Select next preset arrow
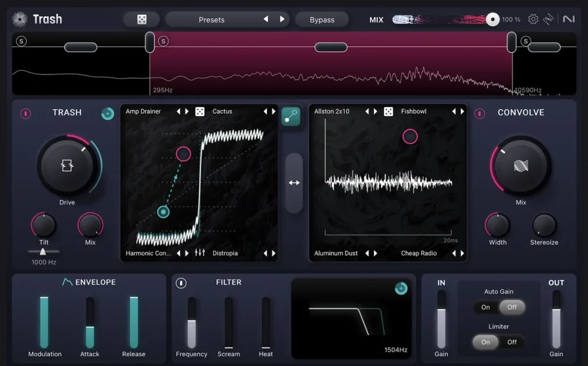 (x=282, y=19)
